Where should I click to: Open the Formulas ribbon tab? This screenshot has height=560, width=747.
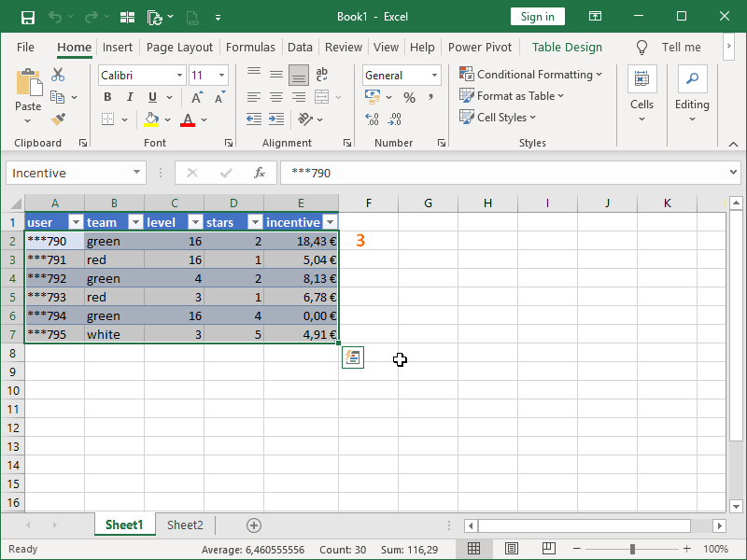[250, 47]
